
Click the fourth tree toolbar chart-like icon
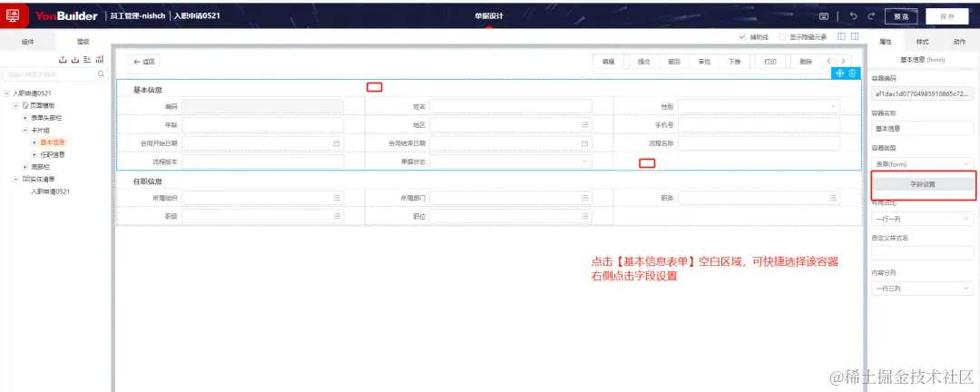point(100,59)
